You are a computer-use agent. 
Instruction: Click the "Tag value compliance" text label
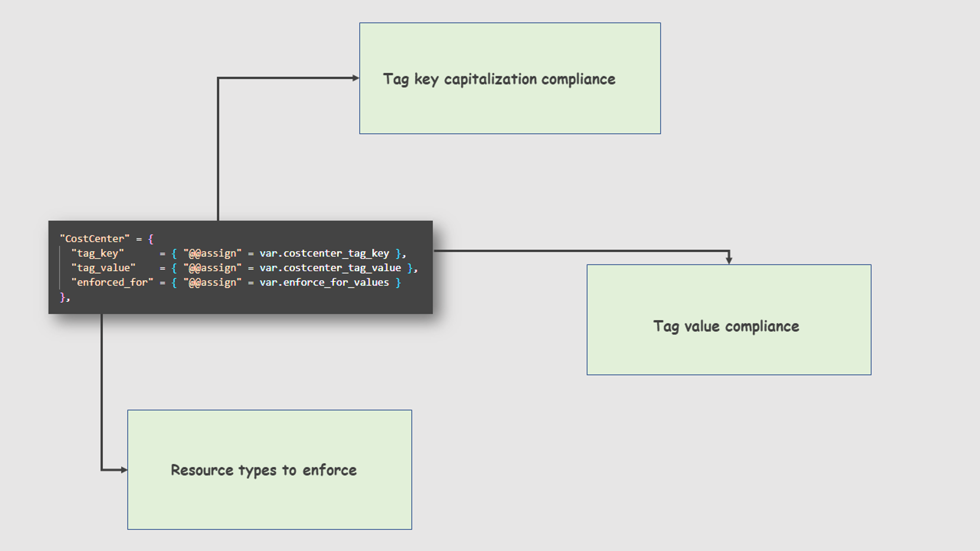pyautogui.click(x=726, y=326)
